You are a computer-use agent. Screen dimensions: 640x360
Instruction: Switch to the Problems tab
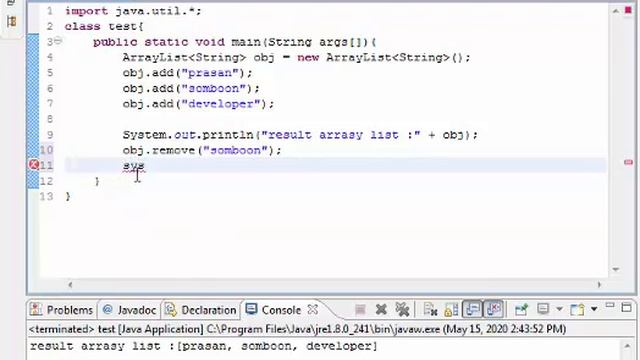tap(62, 310)
